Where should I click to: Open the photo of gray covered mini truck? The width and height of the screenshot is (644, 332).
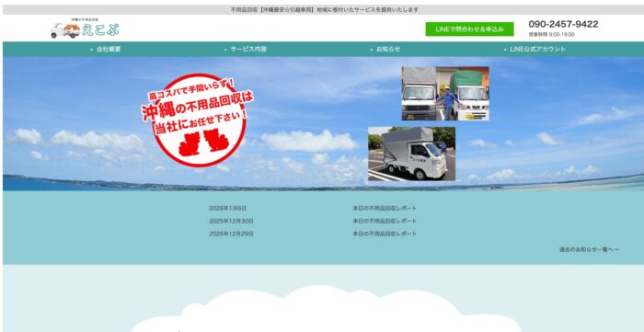click(411, 154)
